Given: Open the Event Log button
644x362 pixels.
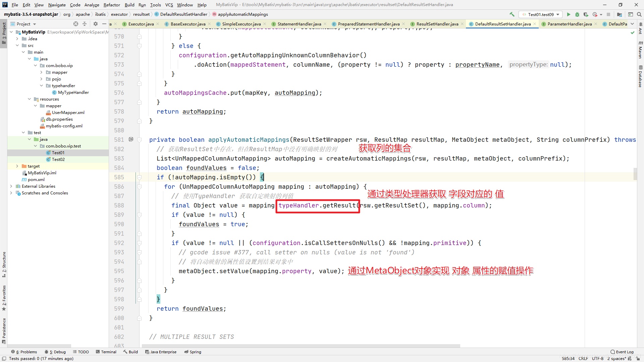Looking at the screenshot, I should click(622, 352).
